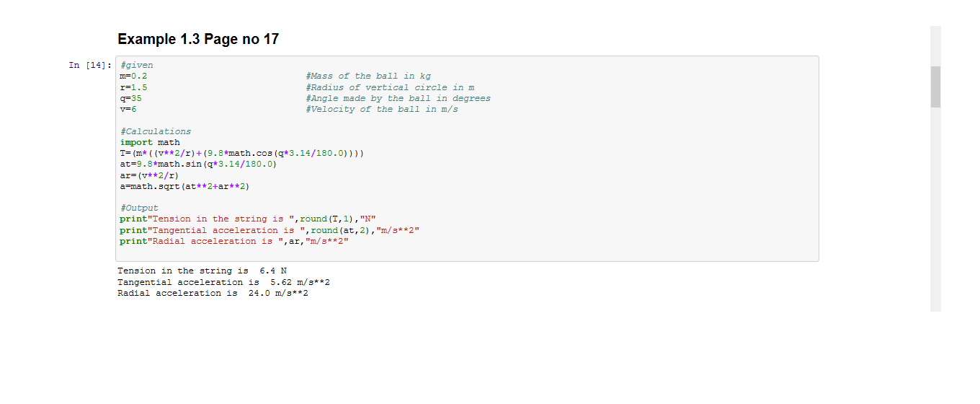This screenshot has width=980, height=404.
Task: Place cursor at the "v=6" line
Action: point(128,109)
